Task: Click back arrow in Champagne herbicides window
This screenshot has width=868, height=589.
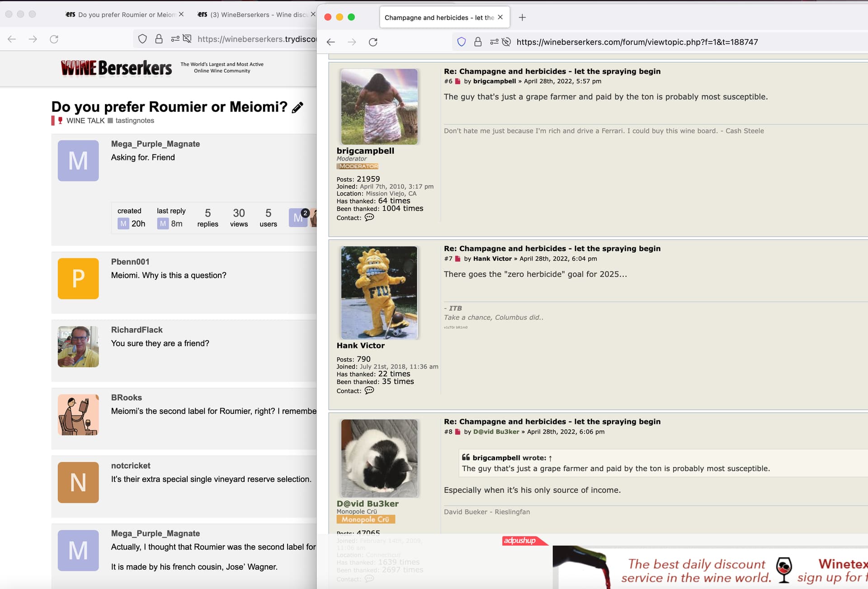Action: coord(331,42)
